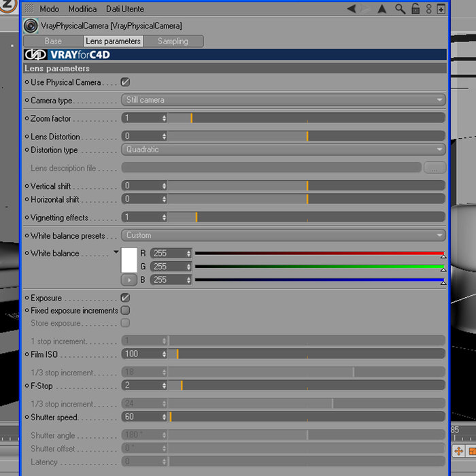Viewport: 476px width, 476px height.
Task: Toggle the padlock lock icon
Action: click(415, 8)
